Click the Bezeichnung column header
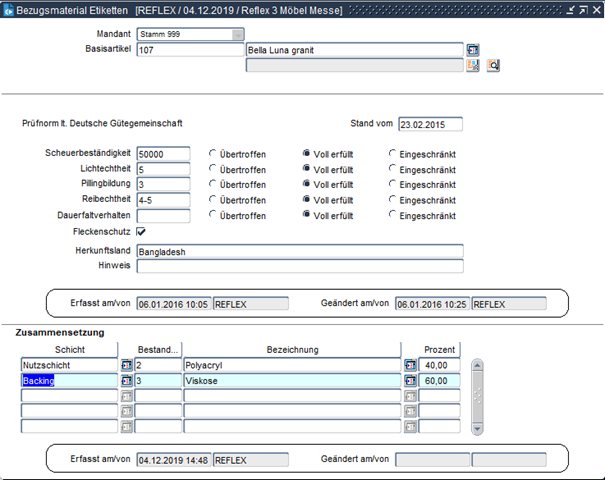This screenshot has width=605, height=480. coord(292,350)
